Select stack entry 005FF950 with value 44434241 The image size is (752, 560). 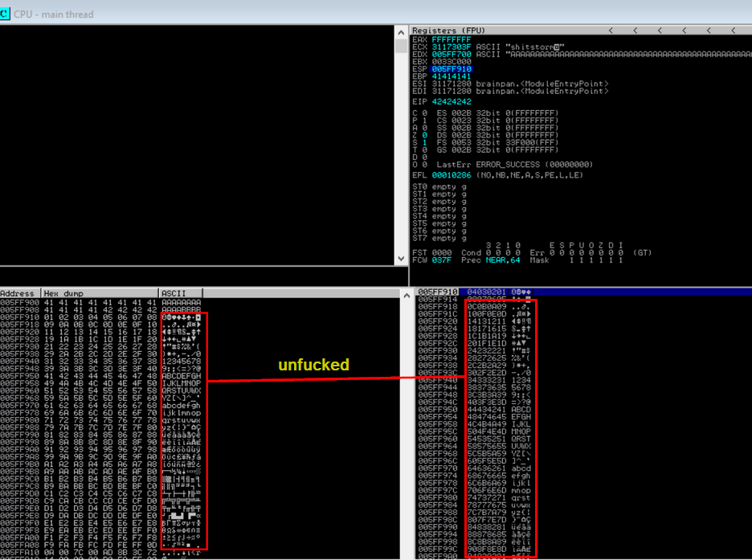tap(475, 410)
